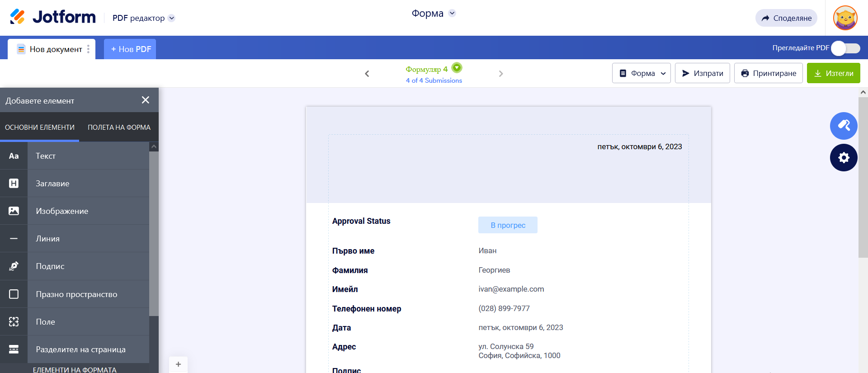Click the Text element Aa icon
This screenshot has height=373, width=868.
point(14,156)
